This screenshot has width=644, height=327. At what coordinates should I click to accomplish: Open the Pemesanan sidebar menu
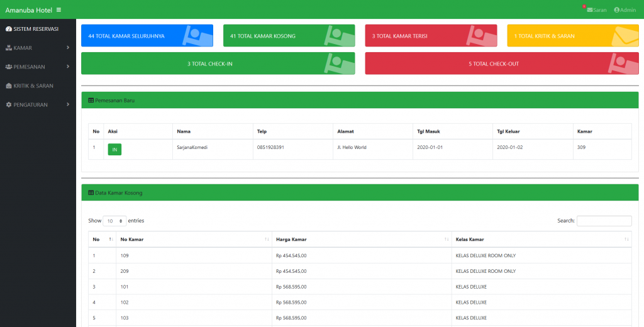pyautogui.click(x=38, y=67)
